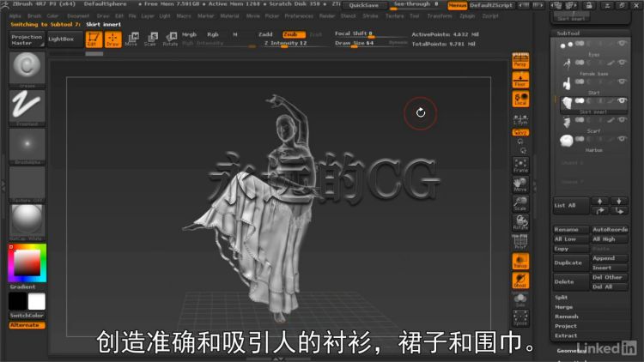Click the right shelf Scale view icon
Viewport: 644px width, 362px height.
click(x=520, y=203)
